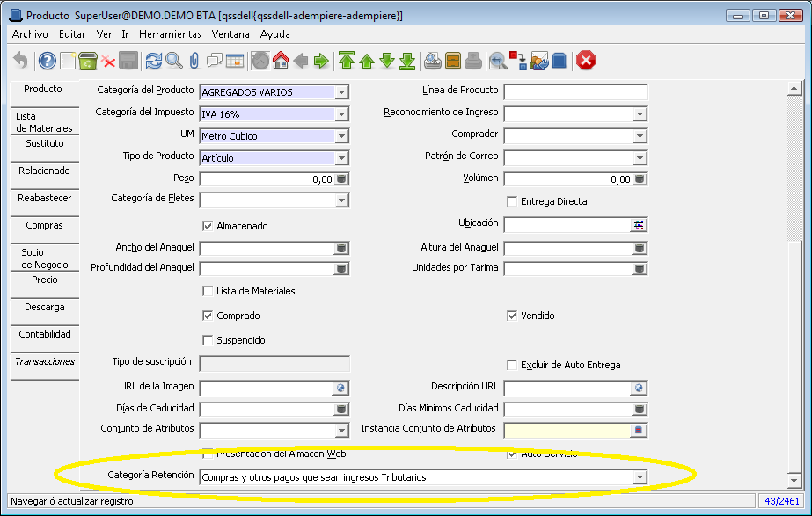Click the floppy disk Save icon

128,61
